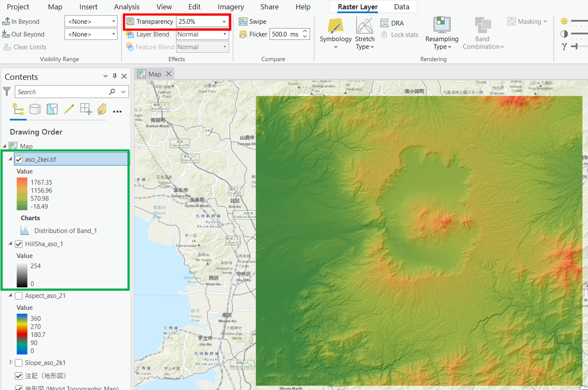Click the Contents filter funnel icon
The image size is (588, 390).
7,92
